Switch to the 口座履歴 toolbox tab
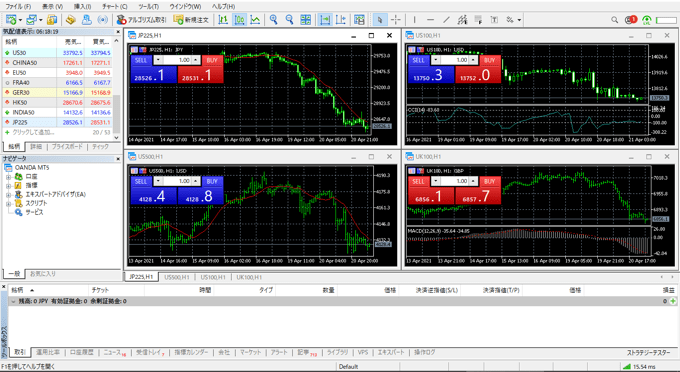680x372 pixels. [82, 352]
